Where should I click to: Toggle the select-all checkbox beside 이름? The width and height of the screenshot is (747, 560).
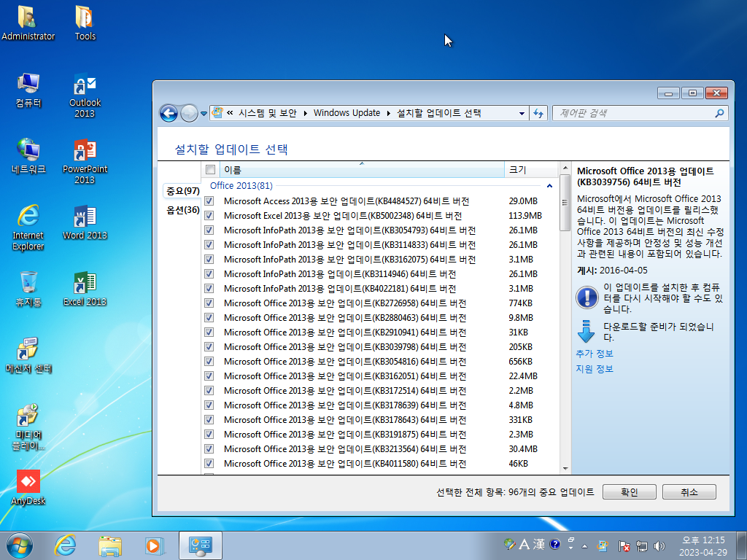coord(210,169)
